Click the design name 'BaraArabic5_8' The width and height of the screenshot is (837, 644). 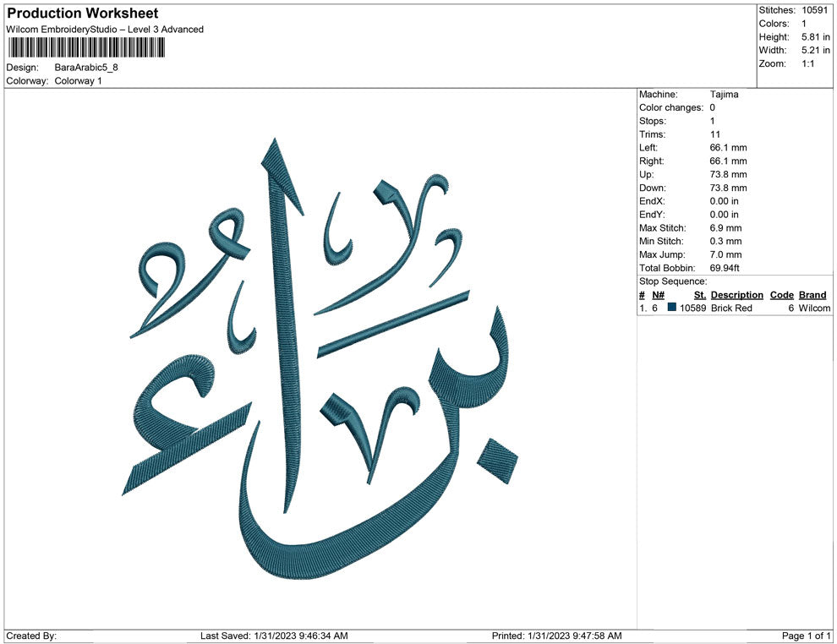(86, 68)
